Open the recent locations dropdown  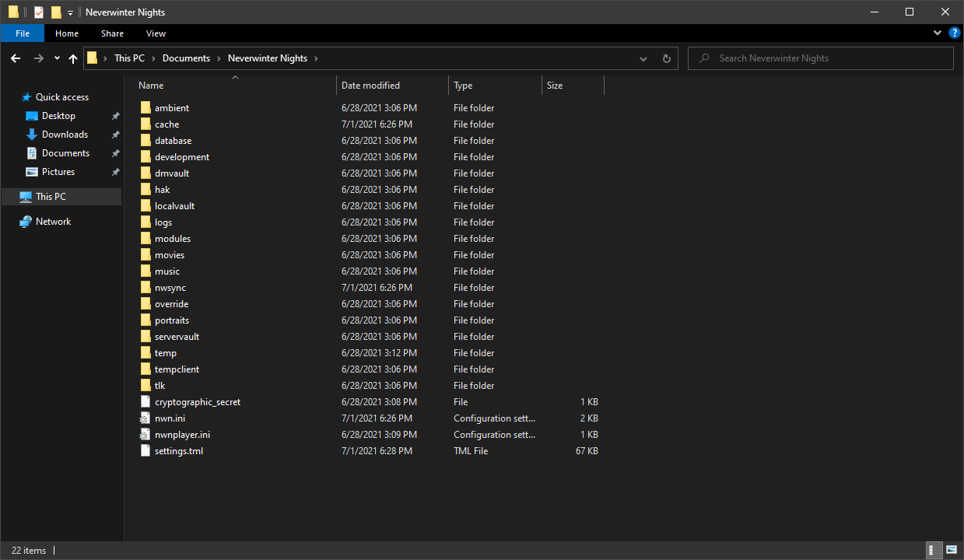(57, 58)
